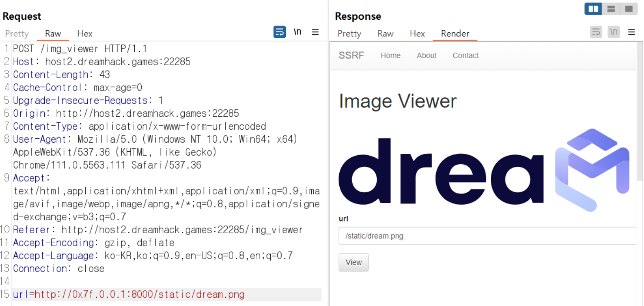Click the Accept-Language header line
Screen dimensions: 644x306
click(x=153, y=255)
